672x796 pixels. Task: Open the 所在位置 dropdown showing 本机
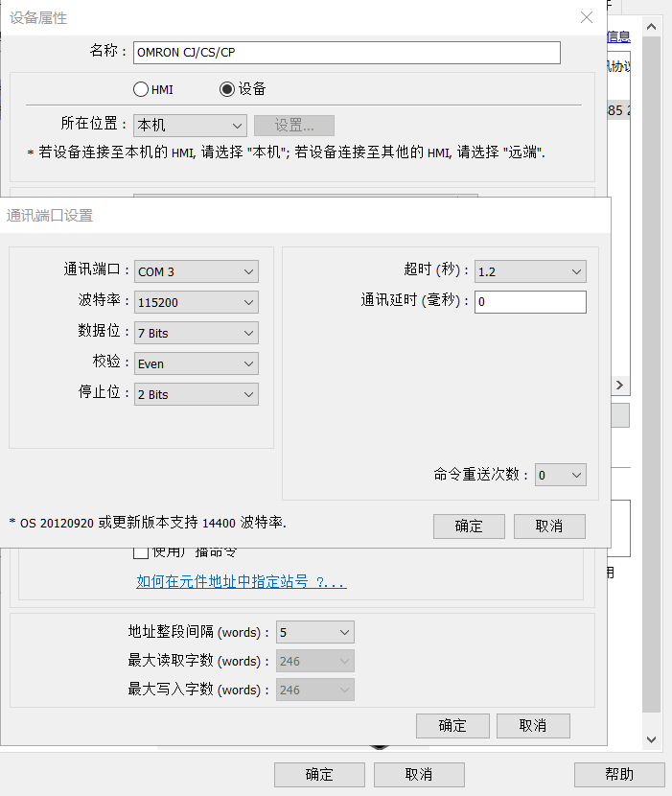(x=190, y=126)
